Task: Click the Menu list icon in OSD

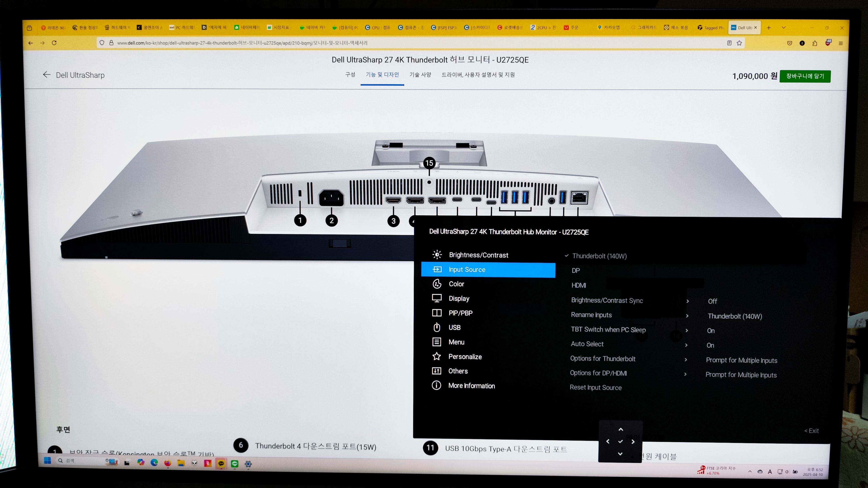Action: pyautogui.click(x=437, y=342)
